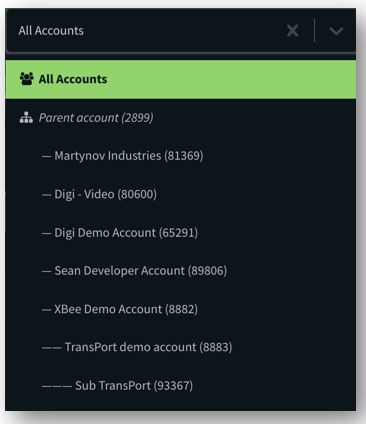Pick Digi Demo Account (65291)

pyautogui.click(x=181, y=232)
